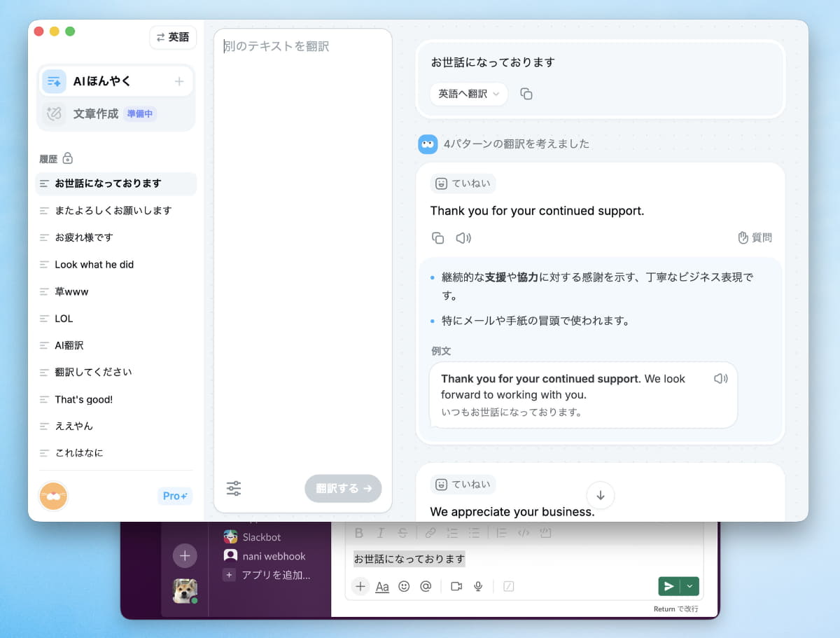840x638 pixels.
Task: Click the swap languages 英語 control
Action: point(173,37)
